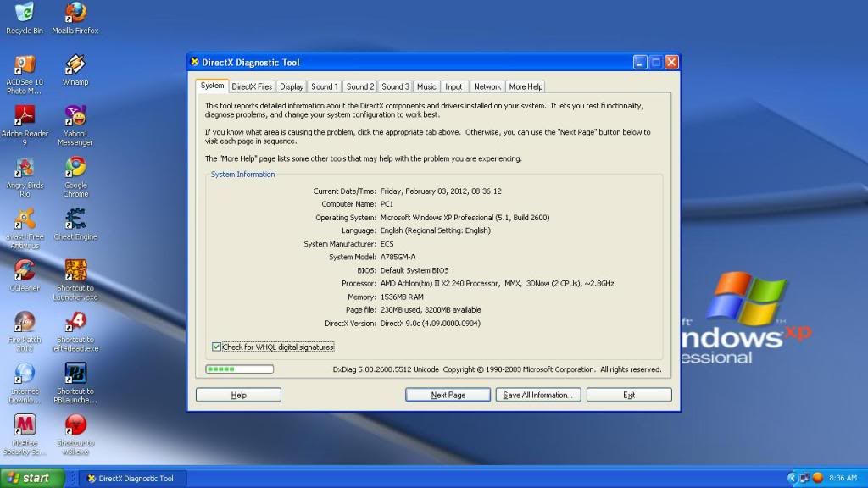Open the Sound 3 tab
The width and height of the screenshot is (868, 488).
tap(395, 87)
